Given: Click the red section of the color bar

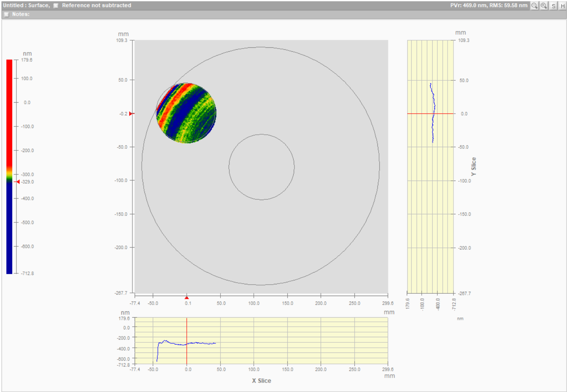Looking at the screenshot, I should [9, 114].
